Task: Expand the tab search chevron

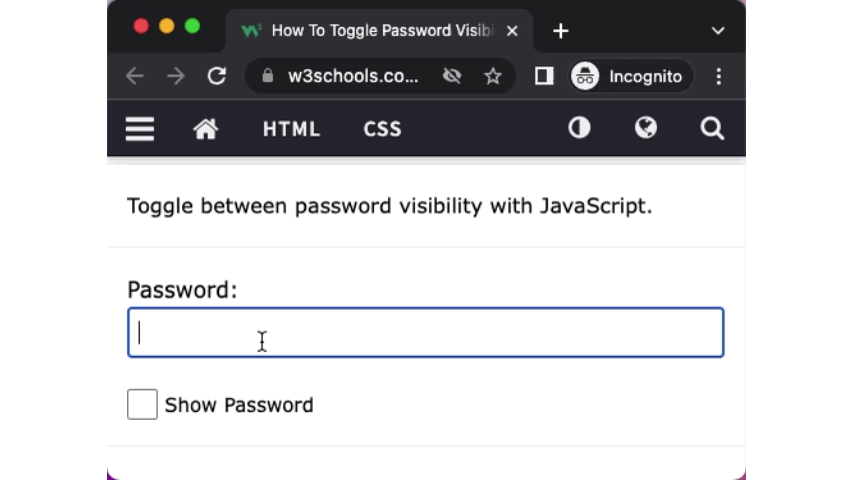Action: [x=718, y=31]
